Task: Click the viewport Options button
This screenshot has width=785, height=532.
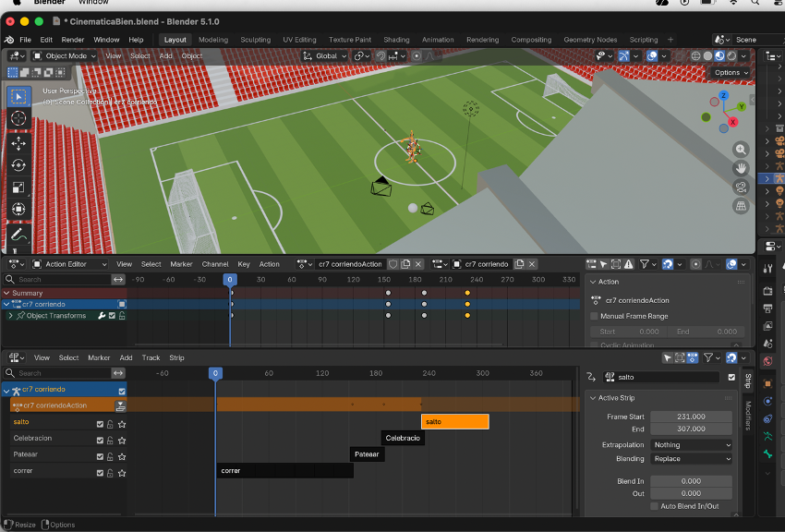Action: click(x=730, y=72)
